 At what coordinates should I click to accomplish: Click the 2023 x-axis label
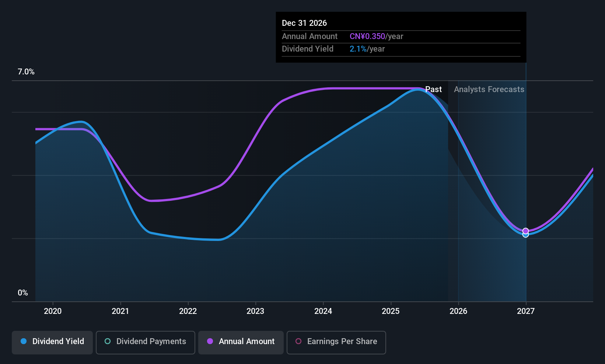[x=255, y=311]
